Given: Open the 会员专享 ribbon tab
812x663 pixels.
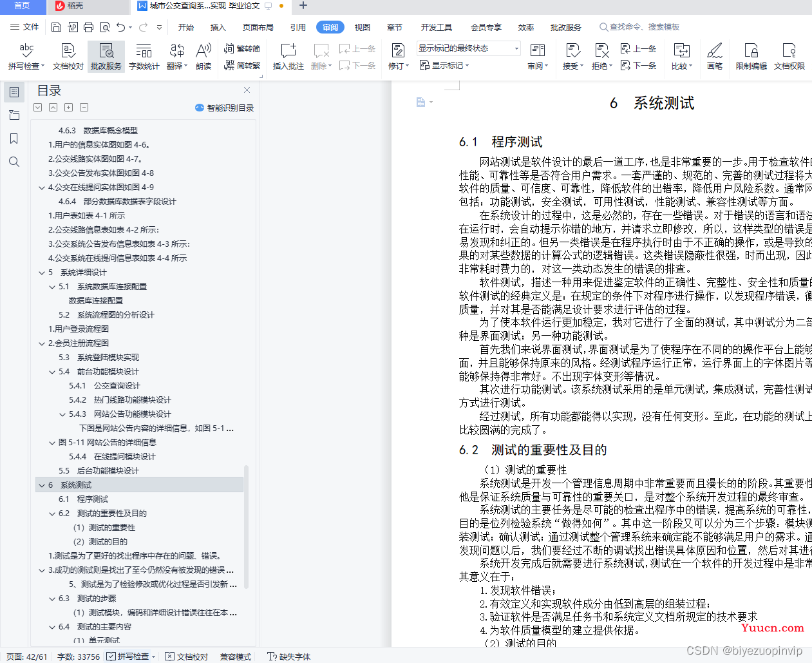Looking at the screenshot, I should (486, 27).
